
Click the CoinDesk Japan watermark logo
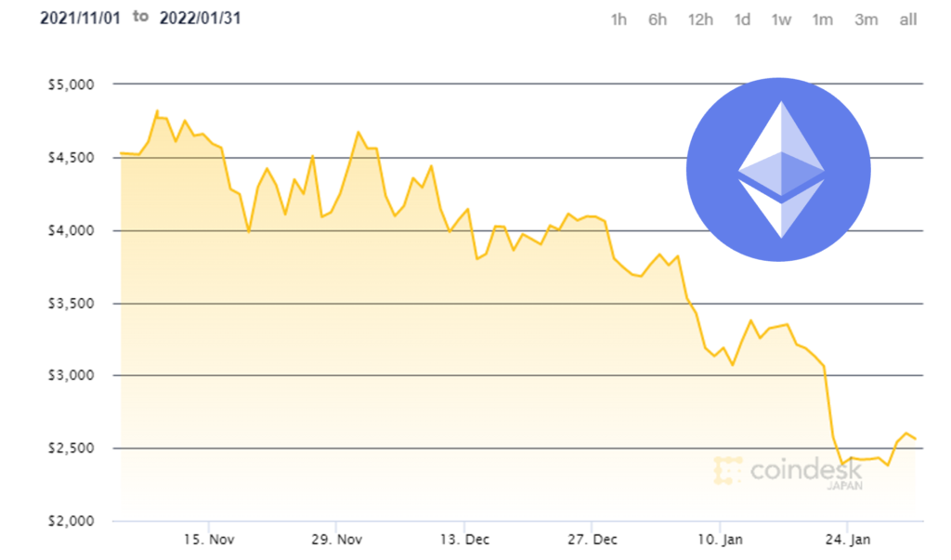coord(790,471)
